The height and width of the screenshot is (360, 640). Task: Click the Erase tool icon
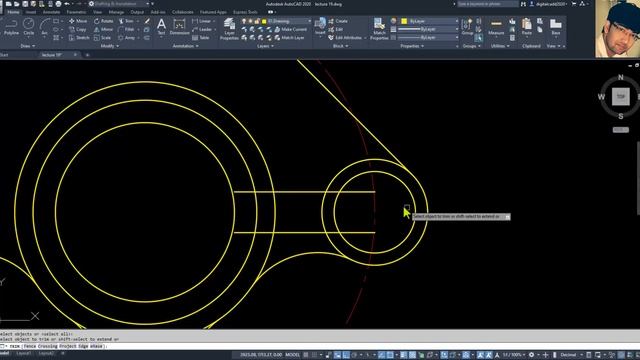click(147, 21)
